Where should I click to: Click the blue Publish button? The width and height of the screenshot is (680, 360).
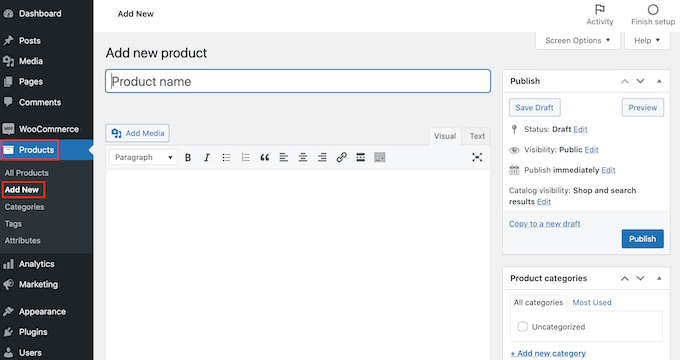(x=643, y=239)
